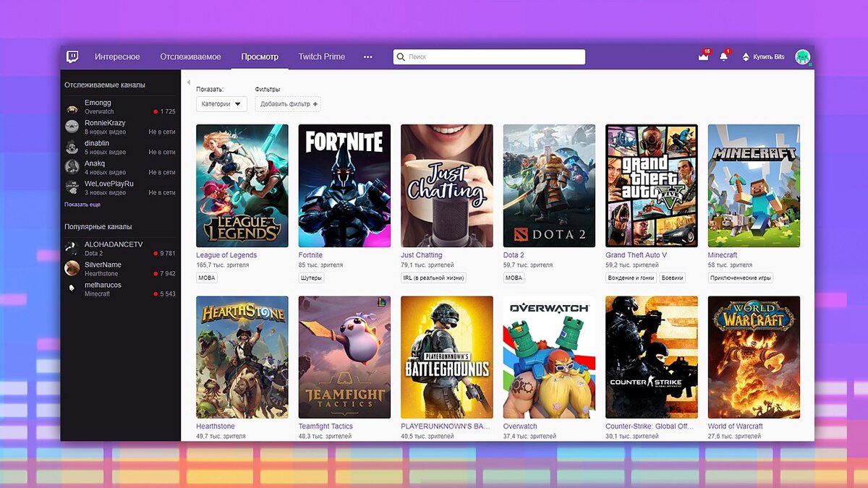This screenshot has width=868, height=488.
Task: Open the Категории dropdown
Action: 221,104
